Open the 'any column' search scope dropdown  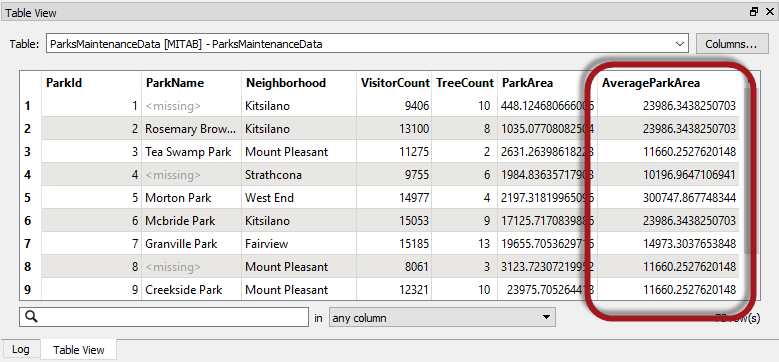441,317
